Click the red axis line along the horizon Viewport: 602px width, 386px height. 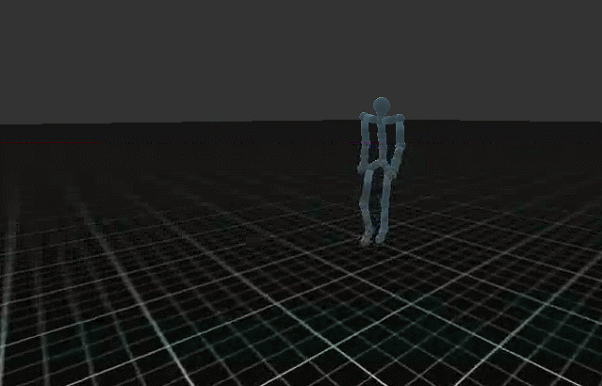[50, 142]
